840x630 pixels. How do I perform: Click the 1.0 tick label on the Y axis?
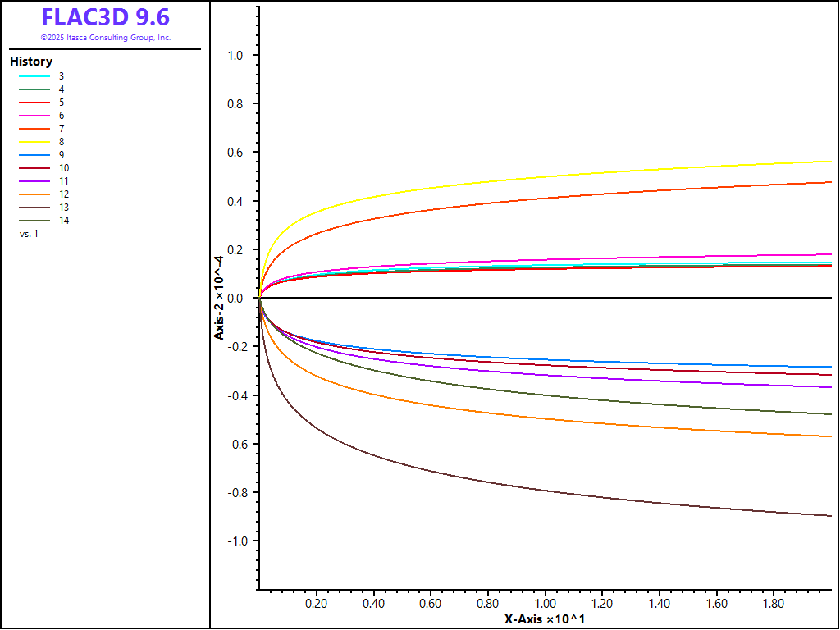tap(235, 56)
